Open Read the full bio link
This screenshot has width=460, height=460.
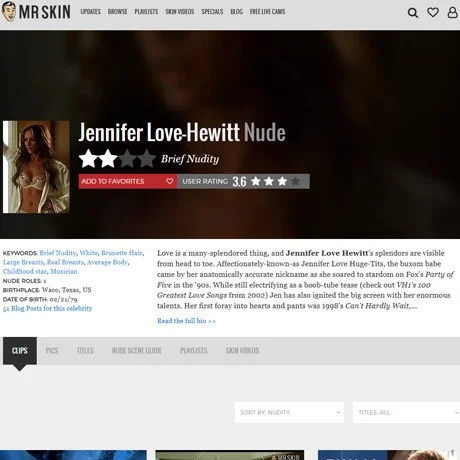coord(186,321)
